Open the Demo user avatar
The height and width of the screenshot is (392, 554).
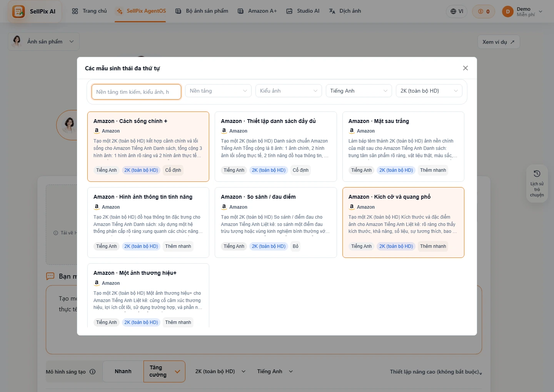point(508,12)
